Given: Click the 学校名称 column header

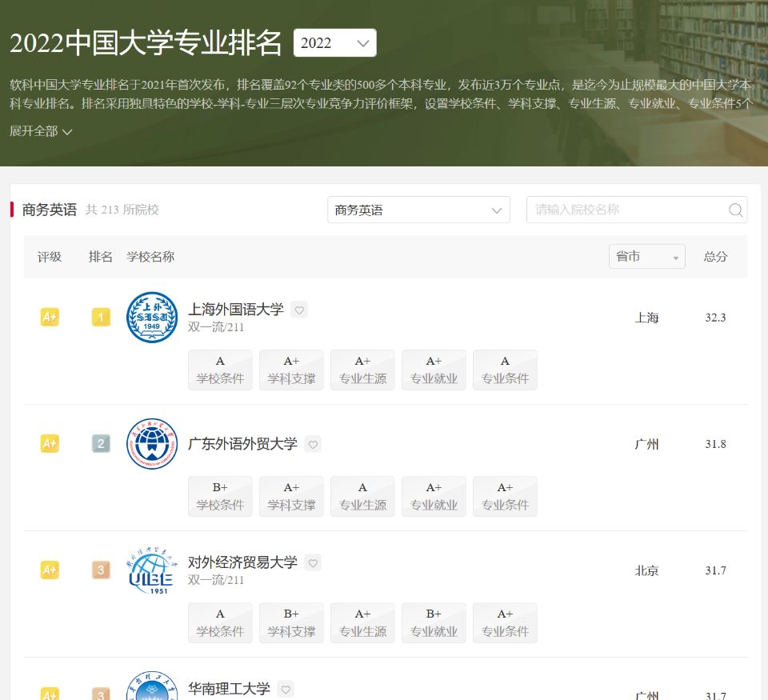Looking at the screenshot, I should tap(150, 257).
